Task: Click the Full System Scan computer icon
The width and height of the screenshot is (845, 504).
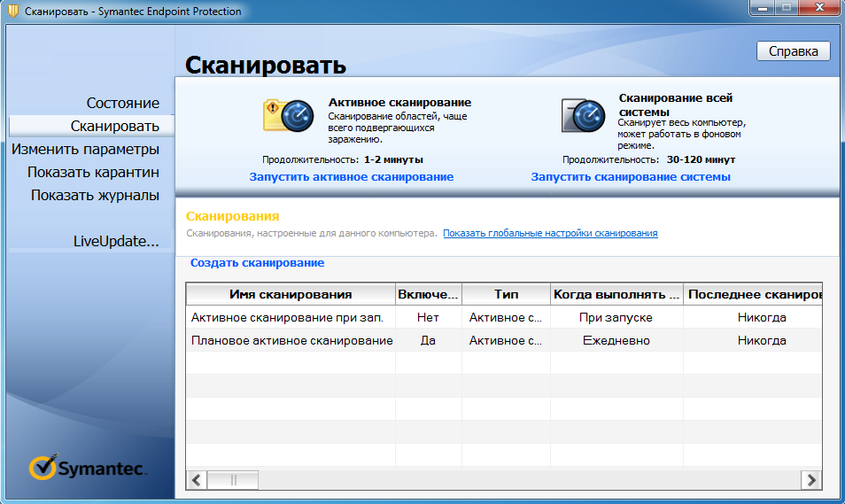Action: [583, 115]
